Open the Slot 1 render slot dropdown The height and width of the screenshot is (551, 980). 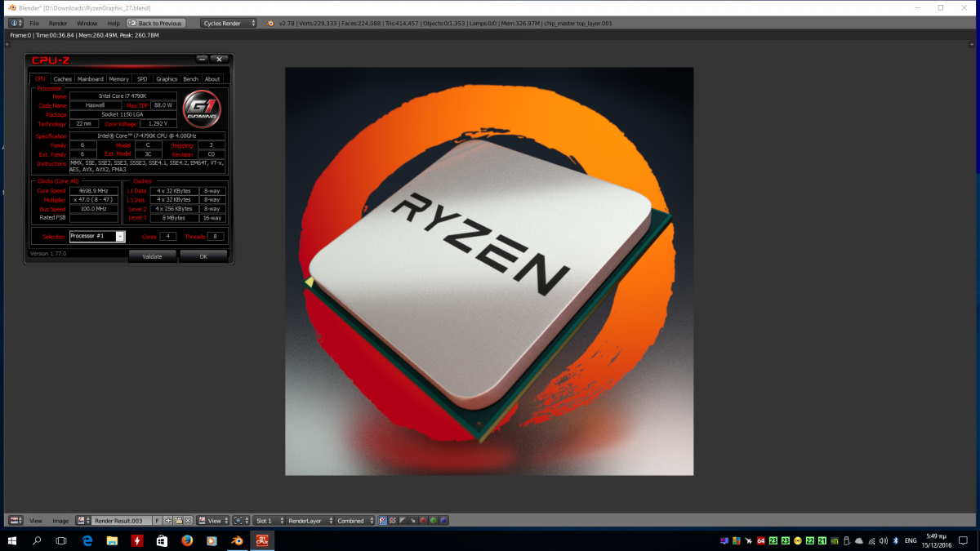[269, 521]
